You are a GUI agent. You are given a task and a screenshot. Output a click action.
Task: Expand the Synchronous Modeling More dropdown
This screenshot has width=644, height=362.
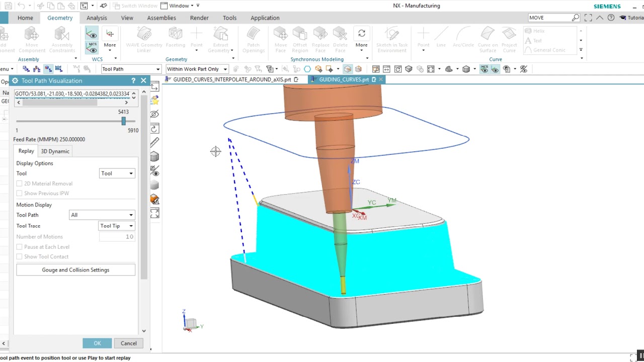(x=361, y=45)
